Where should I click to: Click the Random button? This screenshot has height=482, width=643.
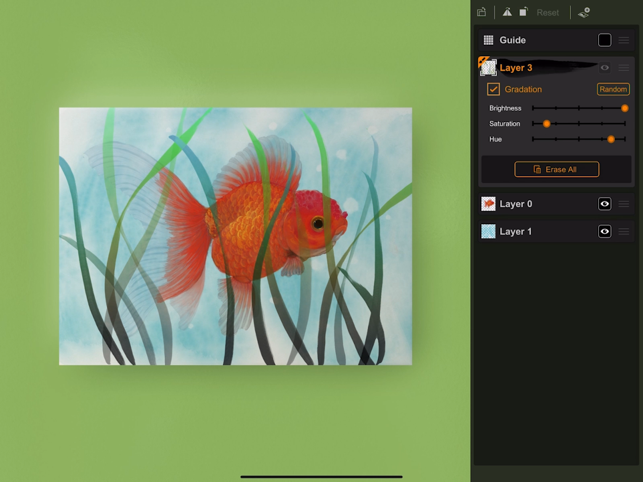pyautogui.click(x=613, y=89)
